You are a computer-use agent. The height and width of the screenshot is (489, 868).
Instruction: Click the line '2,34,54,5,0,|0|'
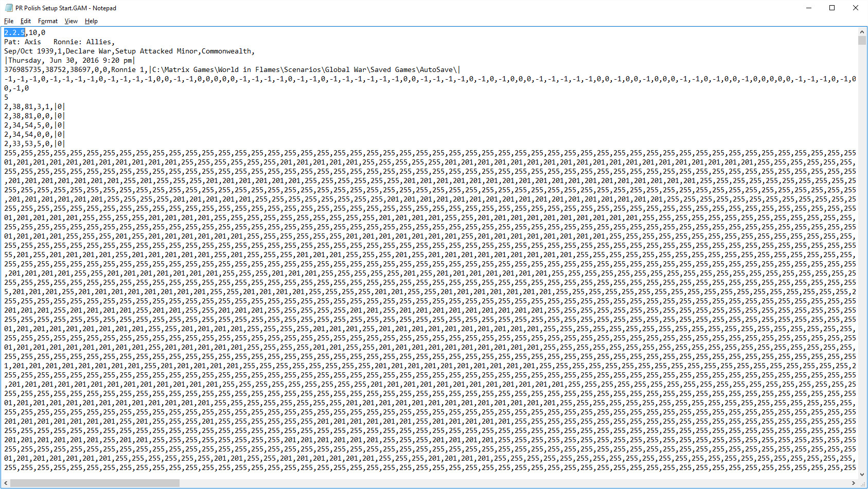(x=35, y=125)
